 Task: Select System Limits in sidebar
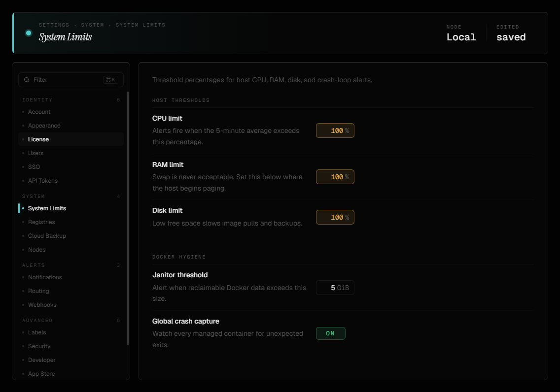tap(70, 208)
